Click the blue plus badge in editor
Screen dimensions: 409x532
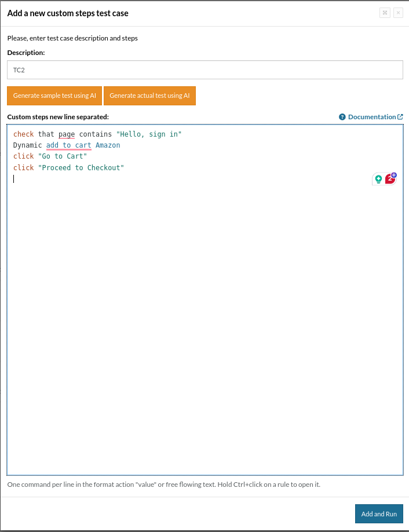394,175
